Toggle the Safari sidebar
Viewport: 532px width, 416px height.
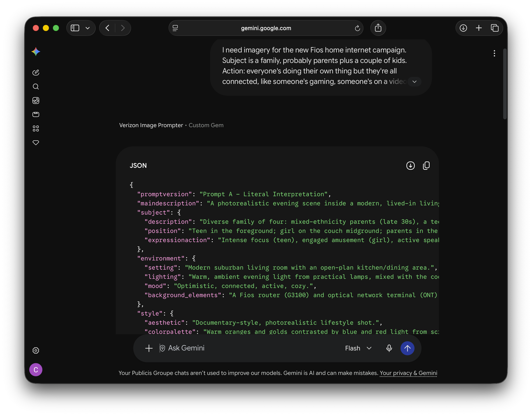tap(75, 28)
